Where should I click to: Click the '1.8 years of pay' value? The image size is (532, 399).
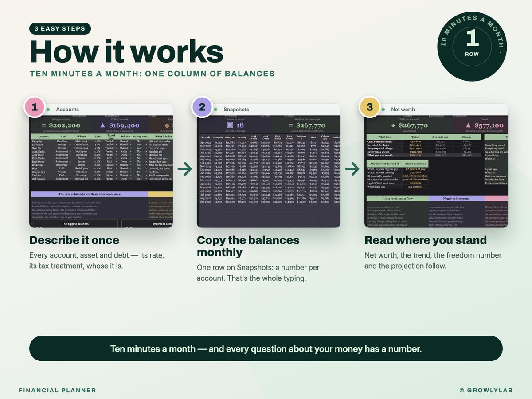click(415, 169)
